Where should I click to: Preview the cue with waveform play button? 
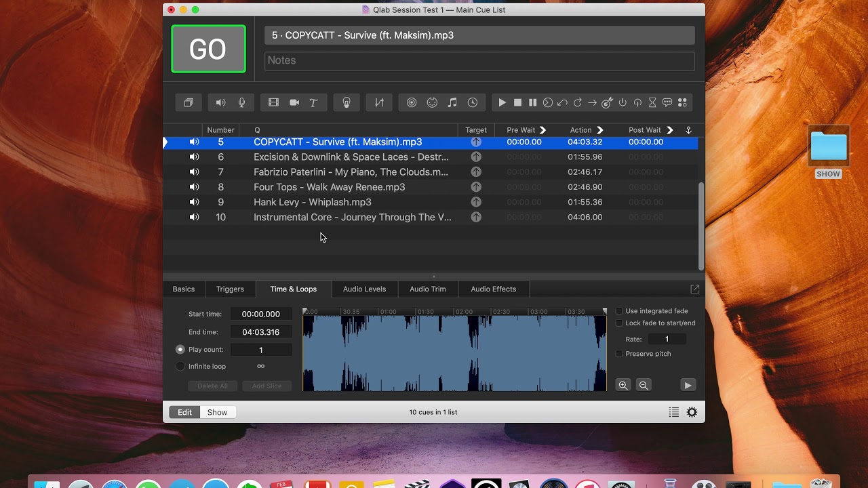pos(688,385)
